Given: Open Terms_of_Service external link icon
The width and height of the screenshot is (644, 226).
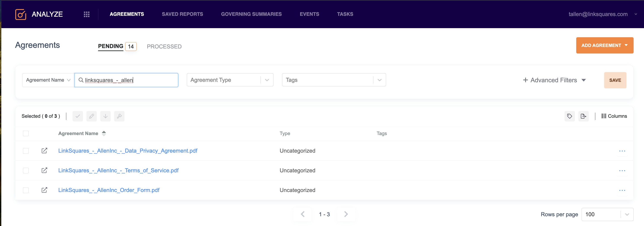Looking at the screenshot, I should point(44,171).
